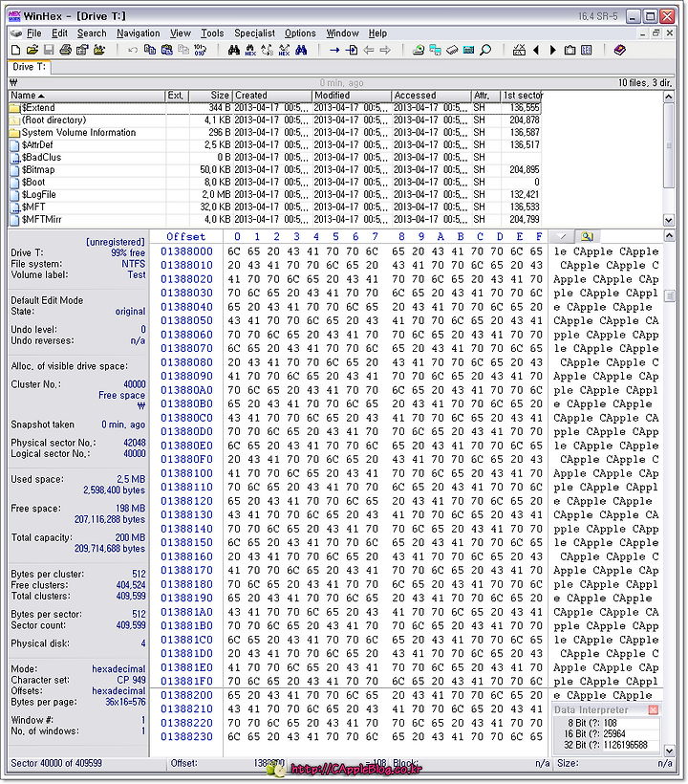This screenshot has height=784, width=688.
Task: Click the Take Snapshot camera icon
Action: coord(570,50)
